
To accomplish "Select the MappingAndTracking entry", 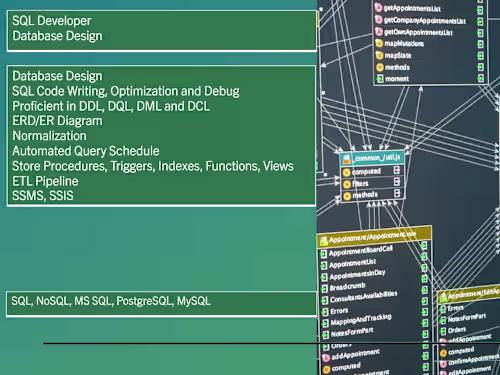I will 361,320.
